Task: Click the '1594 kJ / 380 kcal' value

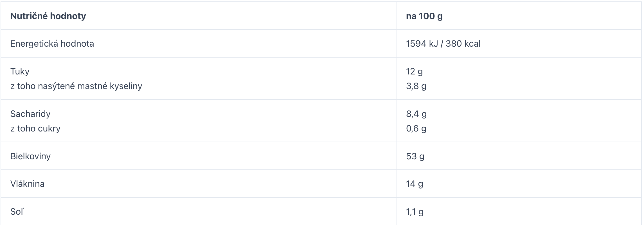Action: pyautogui.click(x=443, y=44)
